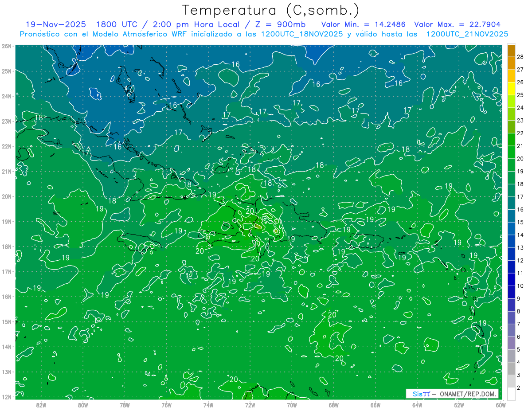Click the '62W' longitude axis label
Viewport: 532px width, 411px height.
pos(459,404)
